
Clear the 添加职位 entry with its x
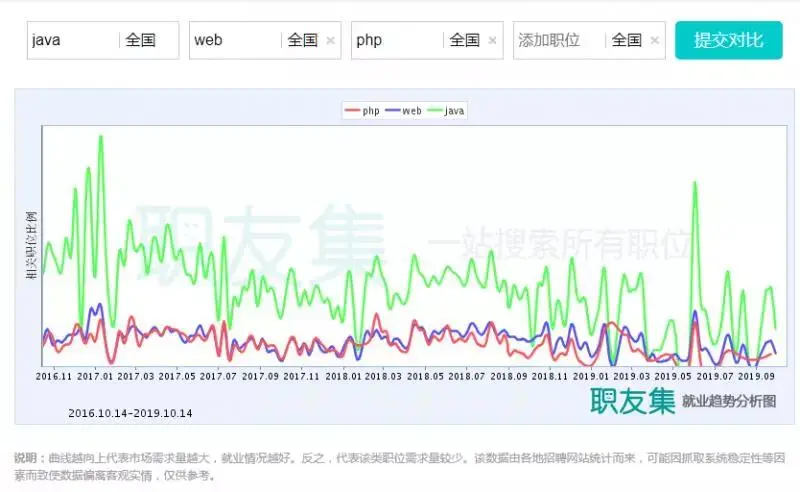655,40
